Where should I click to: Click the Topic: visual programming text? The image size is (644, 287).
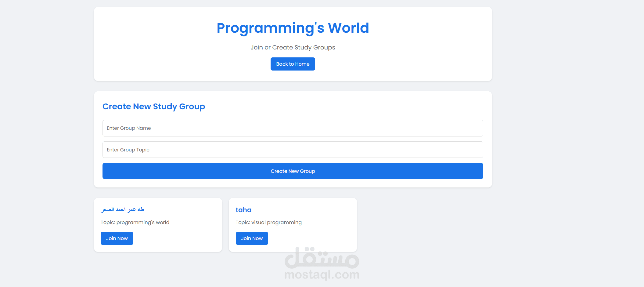pos(268,223)
